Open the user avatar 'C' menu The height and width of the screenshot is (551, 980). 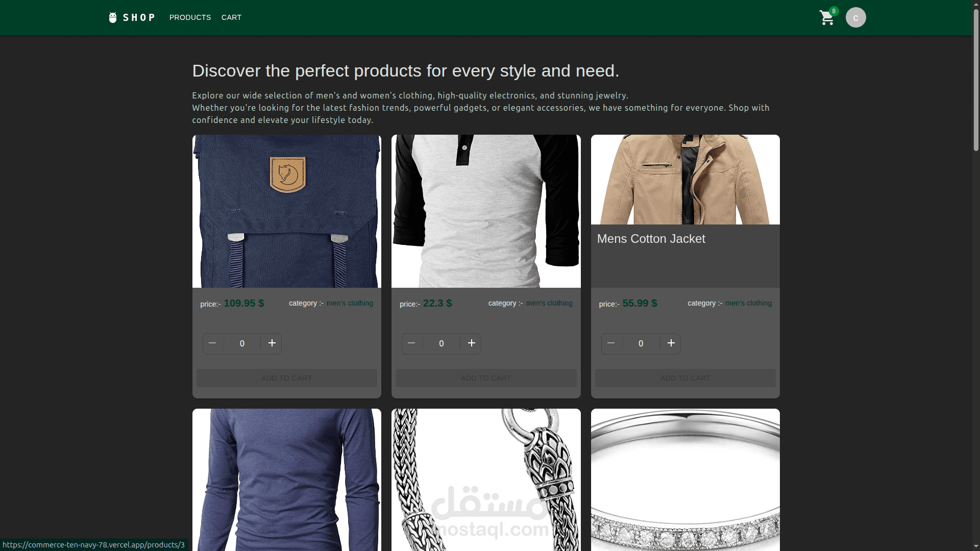pos(855,17)
